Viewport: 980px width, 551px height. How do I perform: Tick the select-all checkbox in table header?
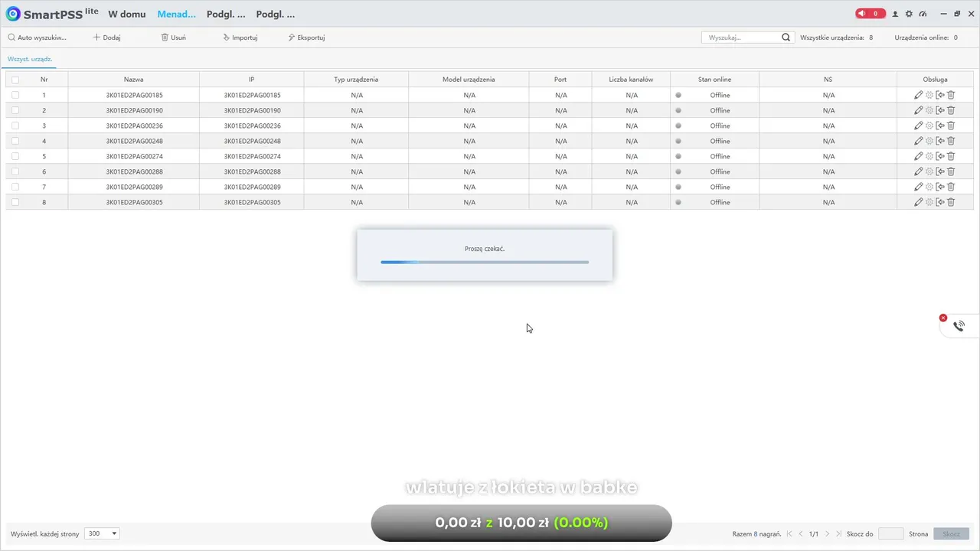click(x=15, y=80)
